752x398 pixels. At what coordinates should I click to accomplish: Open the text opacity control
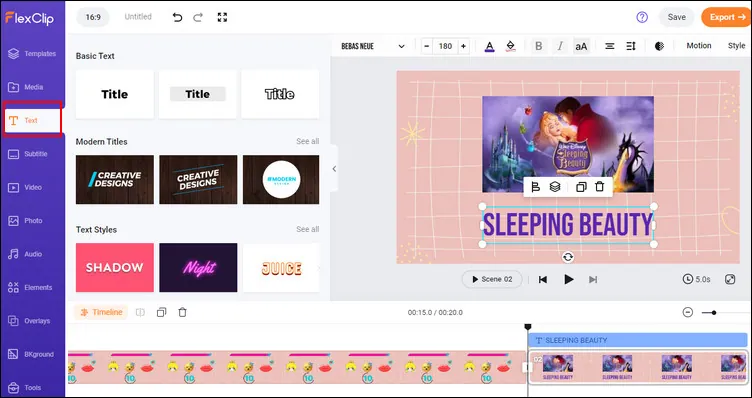point(659,46)
